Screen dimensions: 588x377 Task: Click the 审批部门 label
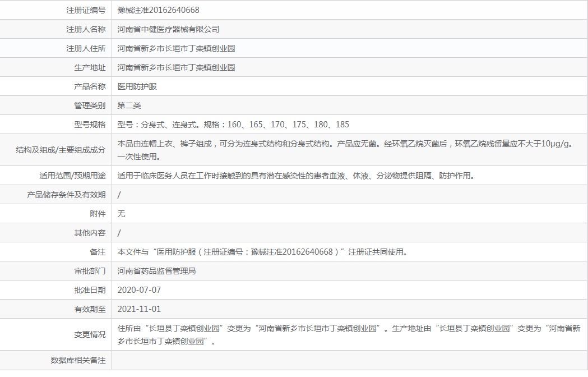pos(90,271)
